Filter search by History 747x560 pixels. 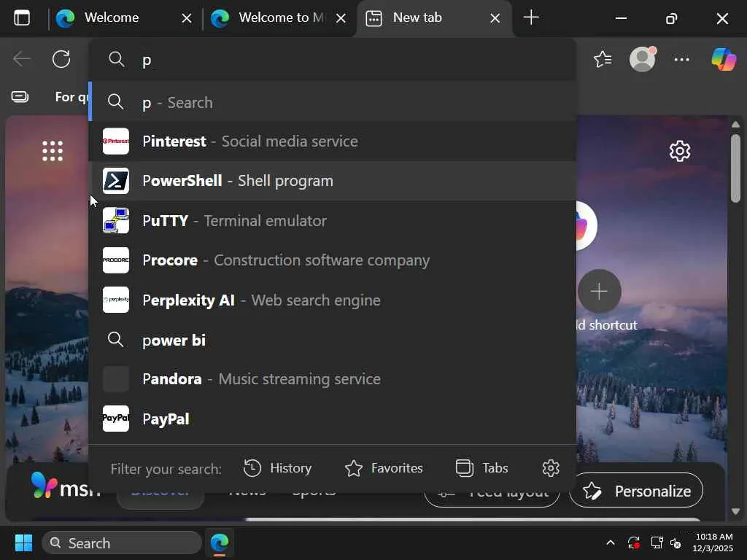point(277,468)
